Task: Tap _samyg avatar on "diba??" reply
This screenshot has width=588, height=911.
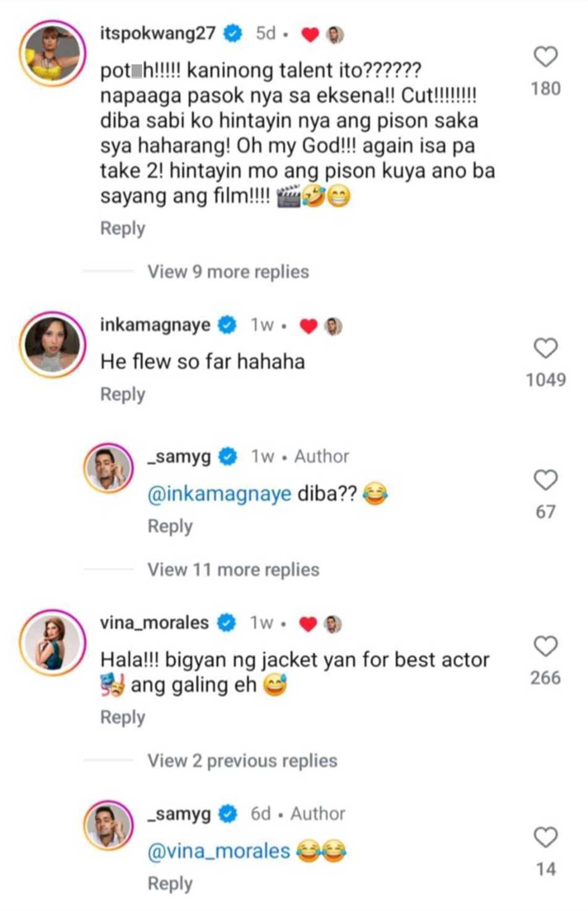Action: (x=109, y=468)
